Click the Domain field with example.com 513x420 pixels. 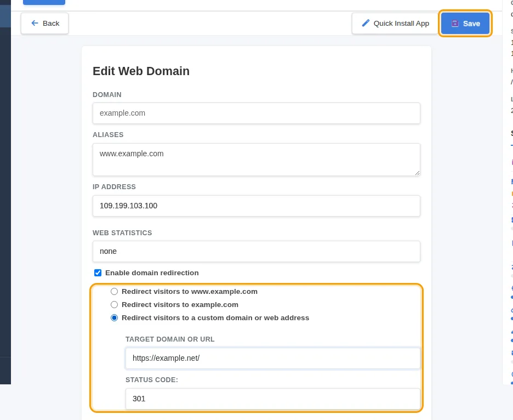click(256, 113)
